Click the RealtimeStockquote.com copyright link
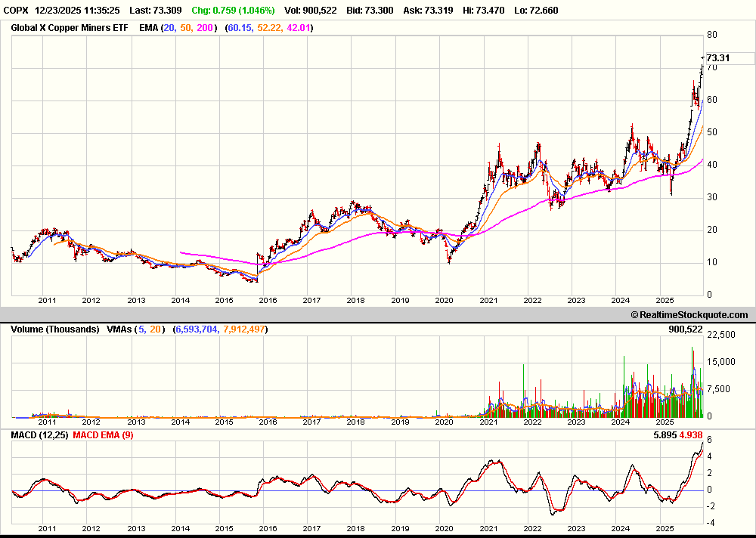Viewport: 756px width, 538px height. (689, 315)
